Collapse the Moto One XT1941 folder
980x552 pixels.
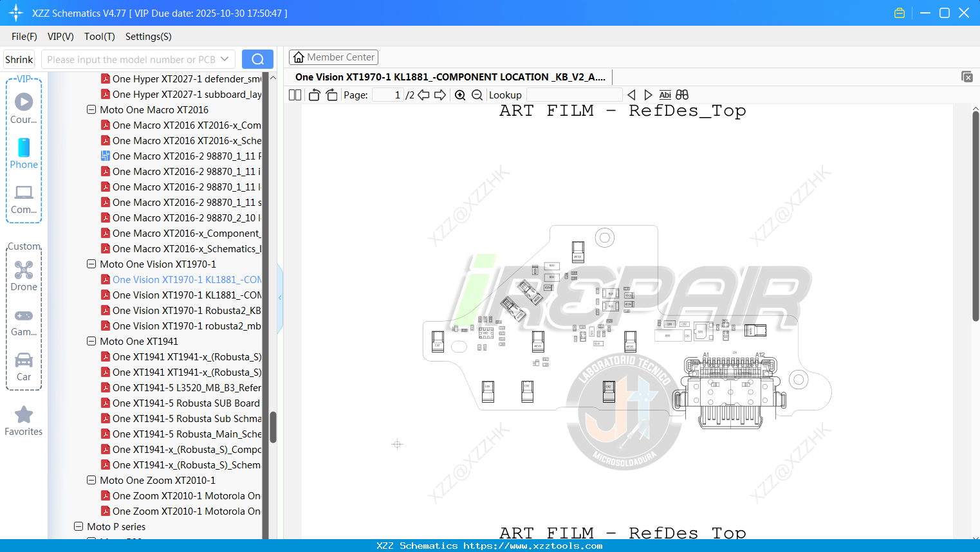[x=91, y=341]
